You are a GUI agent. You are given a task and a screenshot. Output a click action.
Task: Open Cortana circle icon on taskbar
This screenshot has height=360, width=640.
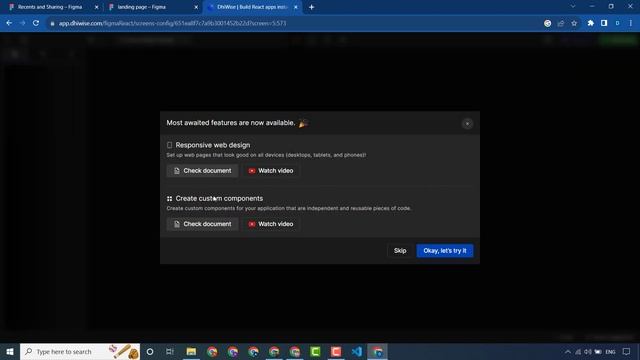point(150,351)
